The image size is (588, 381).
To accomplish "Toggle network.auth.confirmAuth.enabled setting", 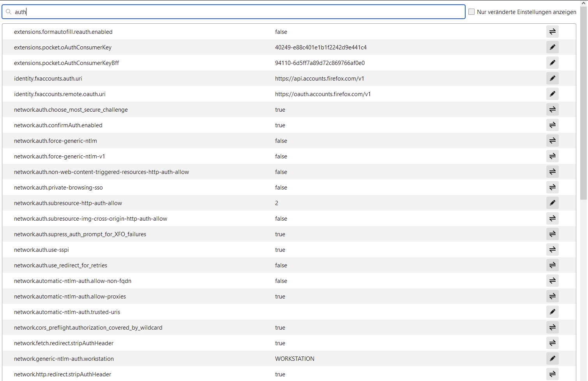I will point(552,125).
